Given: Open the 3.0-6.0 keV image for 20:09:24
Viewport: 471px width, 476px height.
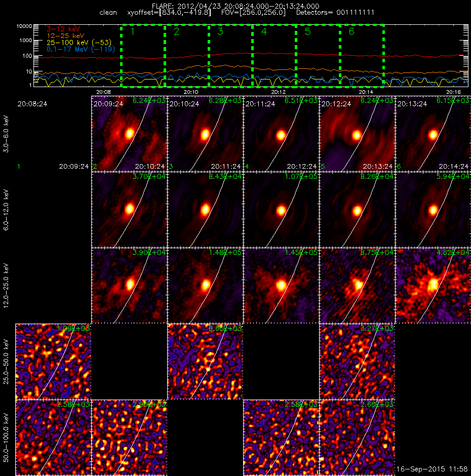Looking at the screenshot, I should point(129,134).
